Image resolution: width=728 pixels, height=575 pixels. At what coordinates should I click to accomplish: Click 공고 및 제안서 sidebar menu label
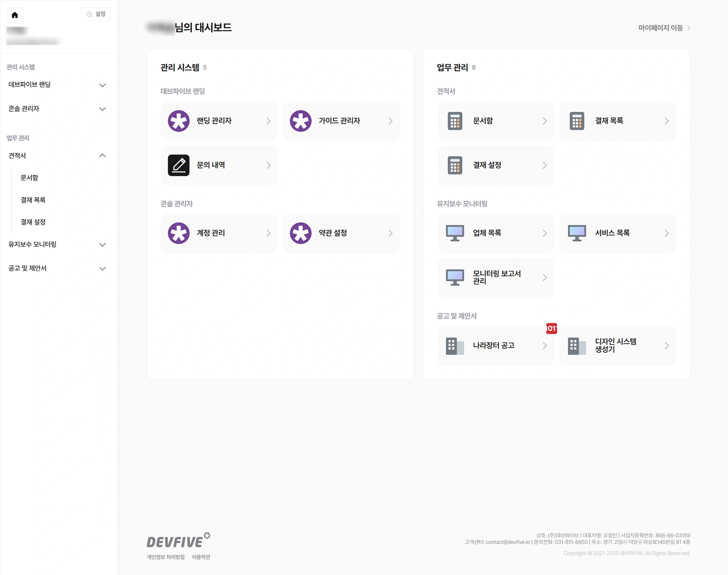click(x=28, y=268)
